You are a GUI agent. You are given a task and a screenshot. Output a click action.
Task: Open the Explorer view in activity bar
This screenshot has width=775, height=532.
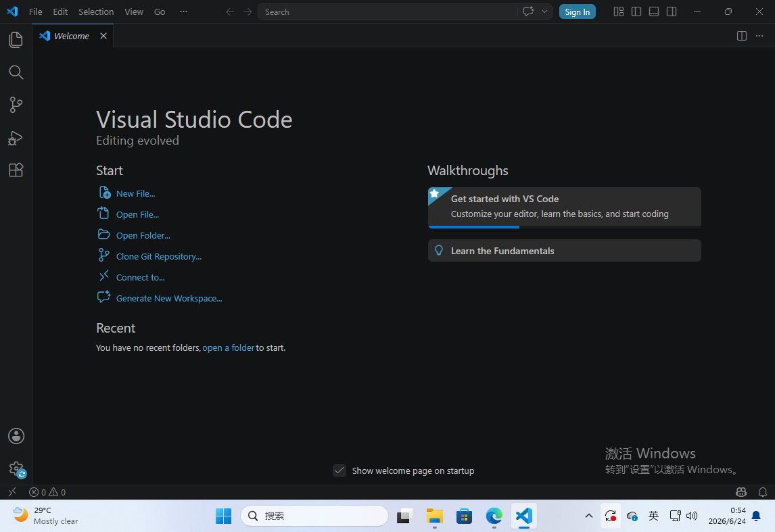[x=16, y=40]
